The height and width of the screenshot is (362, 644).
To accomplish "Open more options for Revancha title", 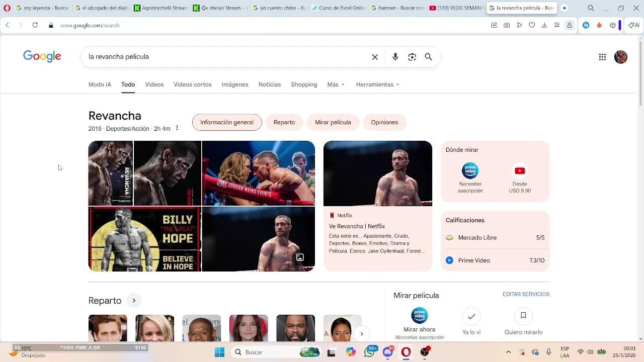I will coord(177,128).
